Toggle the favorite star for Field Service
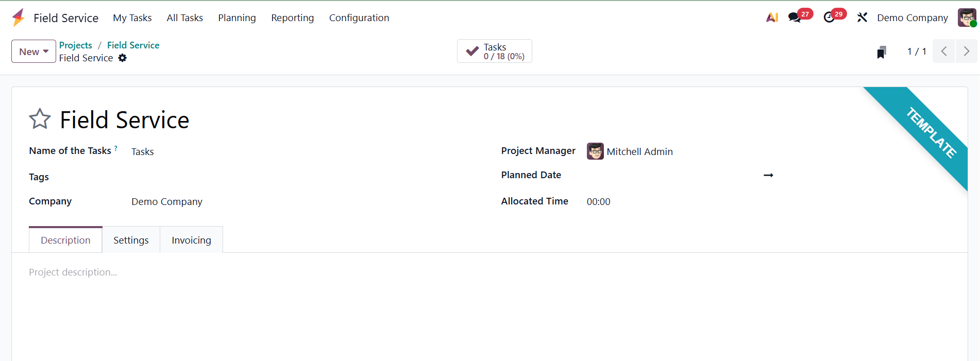980x361 pixels. pyautogui.click(x=40, y=119)
